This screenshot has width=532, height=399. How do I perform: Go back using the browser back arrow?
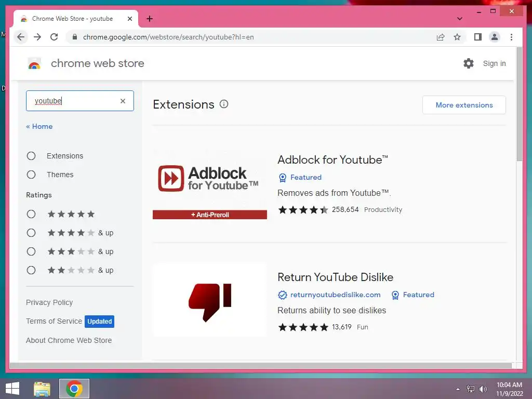[x=21, y=37]
